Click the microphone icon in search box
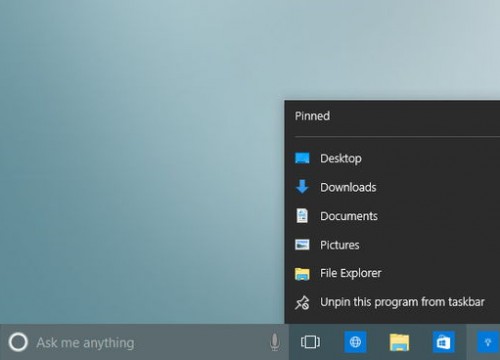 point(275,342)
